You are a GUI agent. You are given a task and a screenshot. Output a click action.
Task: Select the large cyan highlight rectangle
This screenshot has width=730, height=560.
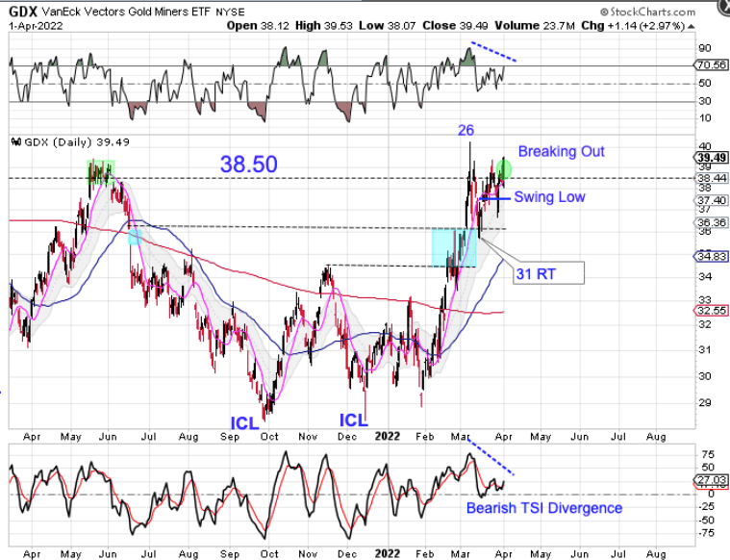click(x=454, y=247)
